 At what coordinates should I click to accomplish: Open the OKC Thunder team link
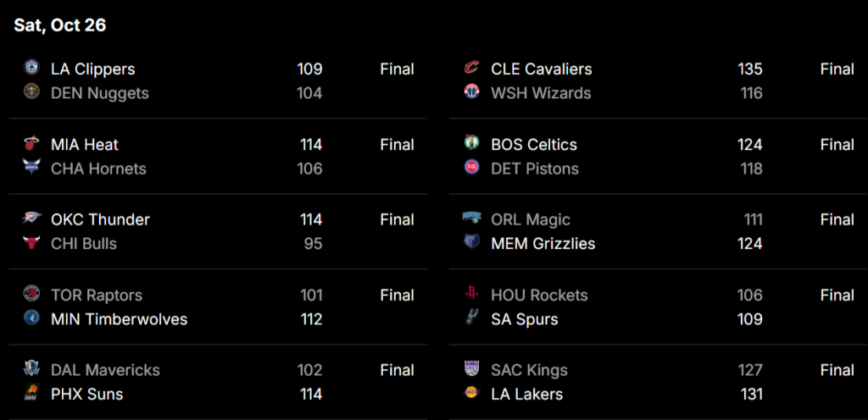[100, 219]
